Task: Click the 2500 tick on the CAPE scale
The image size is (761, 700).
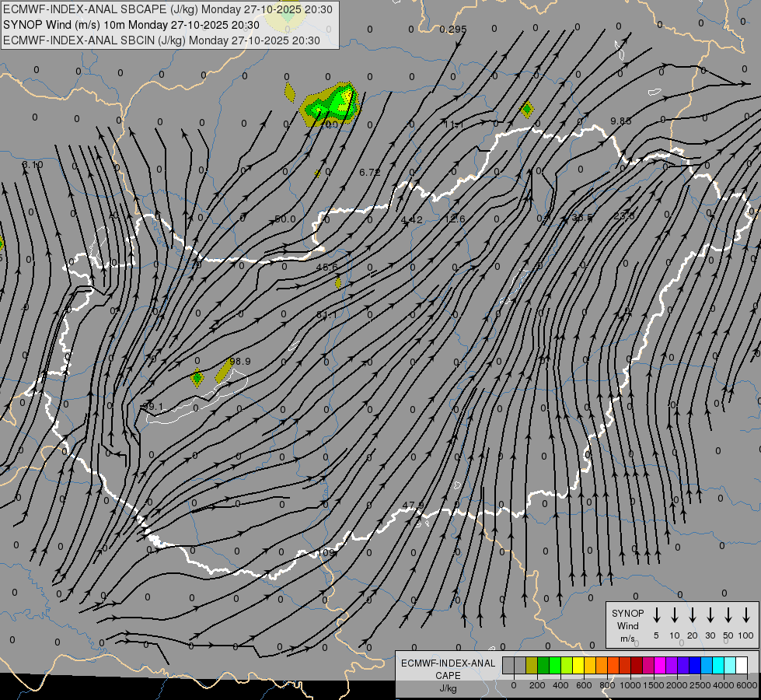Action: [700, 685]
